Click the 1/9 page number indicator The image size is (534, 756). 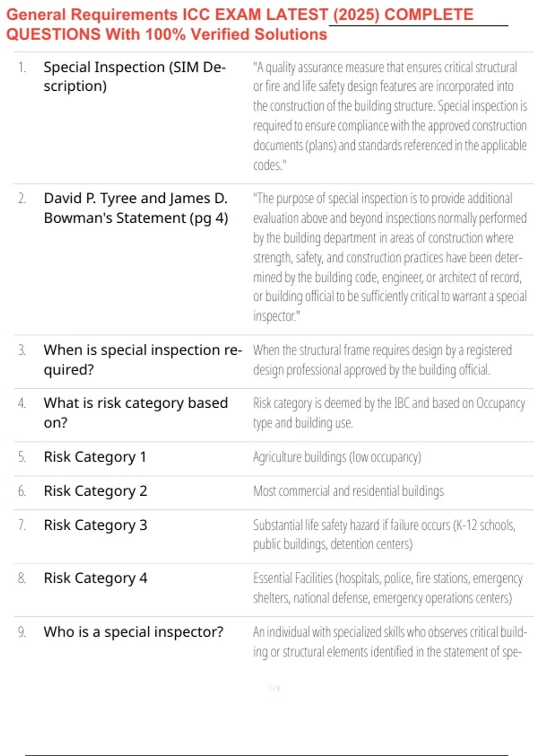click(275, 688)
